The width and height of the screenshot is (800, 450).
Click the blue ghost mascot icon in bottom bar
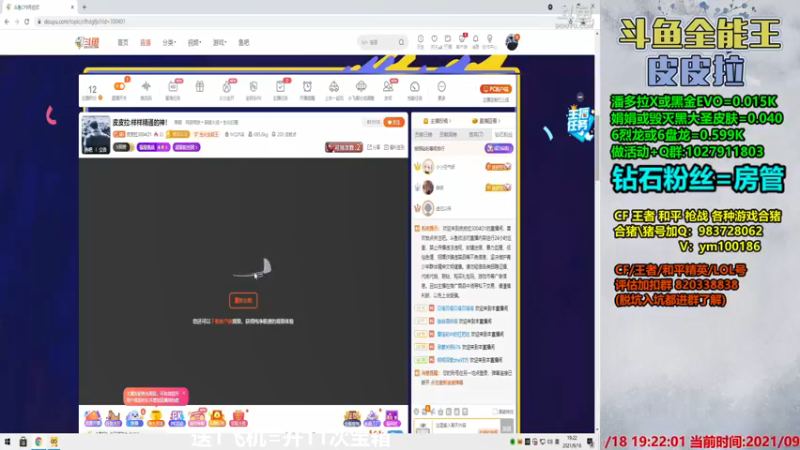click(134, 418)
